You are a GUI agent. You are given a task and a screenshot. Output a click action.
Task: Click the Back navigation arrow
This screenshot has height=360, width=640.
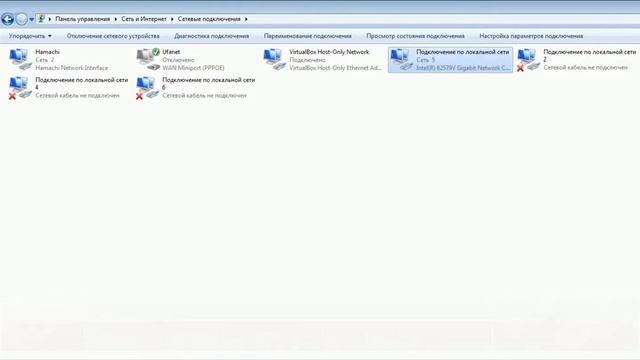[7, 19]
